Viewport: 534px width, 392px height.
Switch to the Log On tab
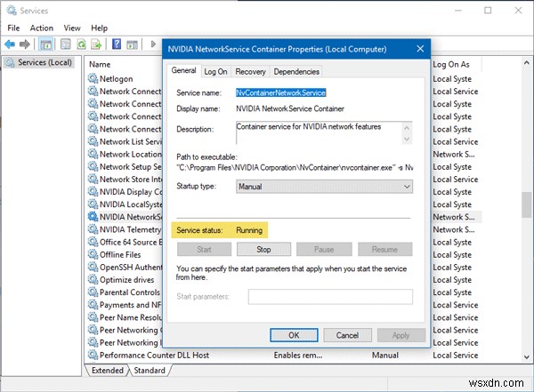click(215, 72)
